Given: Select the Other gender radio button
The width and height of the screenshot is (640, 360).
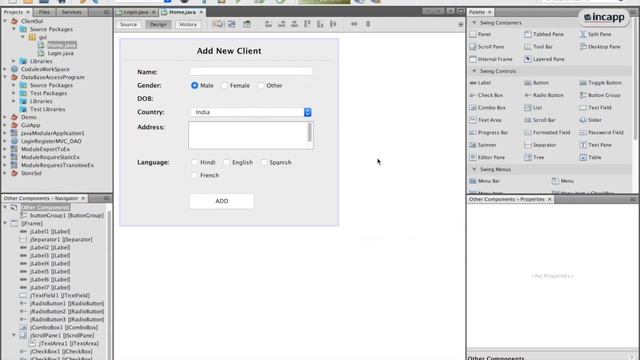Looking at the screenshot, I should click(x=261, y=85).
